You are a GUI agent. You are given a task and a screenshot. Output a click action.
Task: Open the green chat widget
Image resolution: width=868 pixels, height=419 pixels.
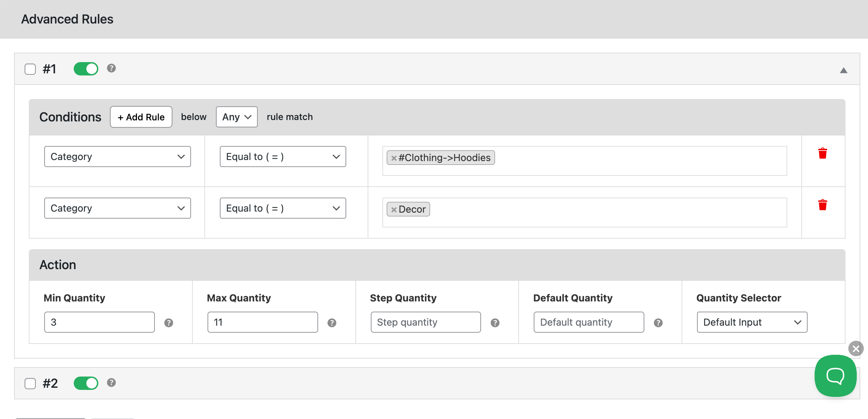pos(835,376)
